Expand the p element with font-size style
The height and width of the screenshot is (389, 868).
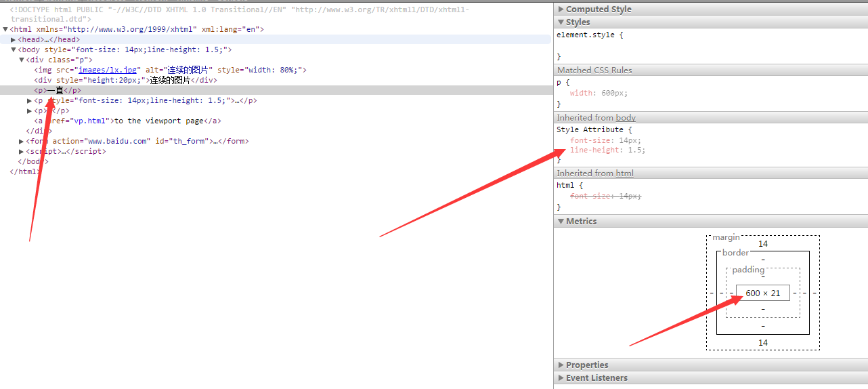30,101
